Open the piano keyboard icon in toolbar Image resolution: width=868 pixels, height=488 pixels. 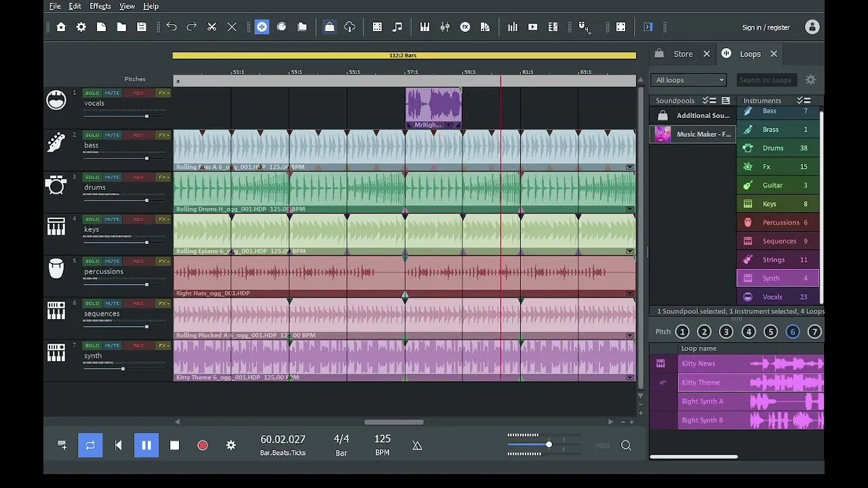tap(425, 27)
